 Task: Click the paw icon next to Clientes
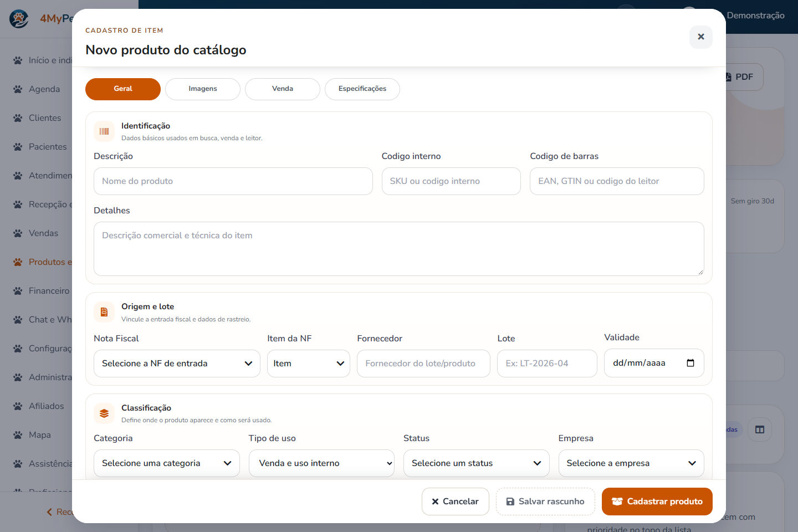pyautogui.click(x=18, y=118)
